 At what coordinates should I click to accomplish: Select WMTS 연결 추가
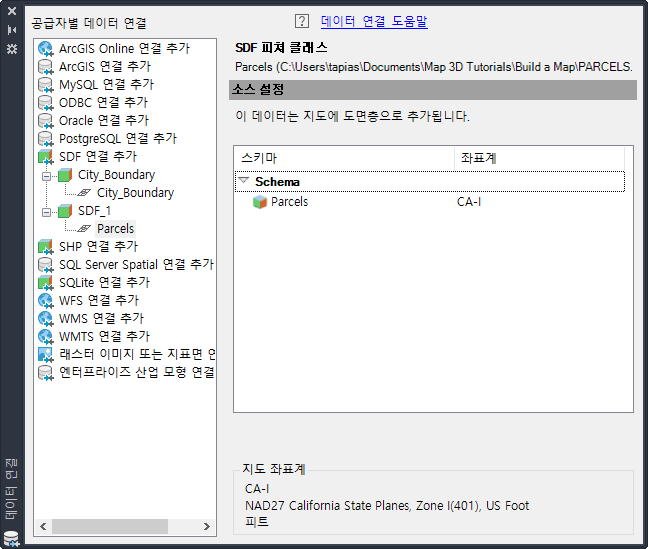click(104, 337)
